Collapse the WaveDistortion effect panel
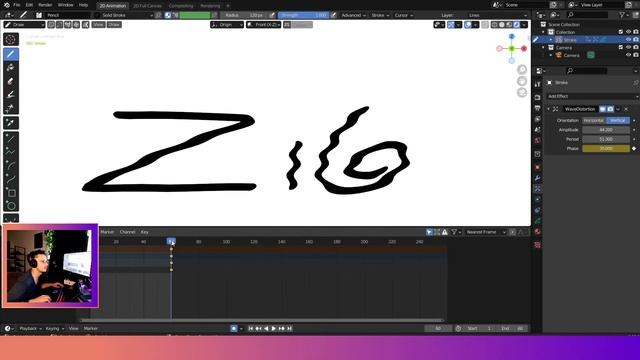This screenshot has height=360, width=640. [549, 109]
